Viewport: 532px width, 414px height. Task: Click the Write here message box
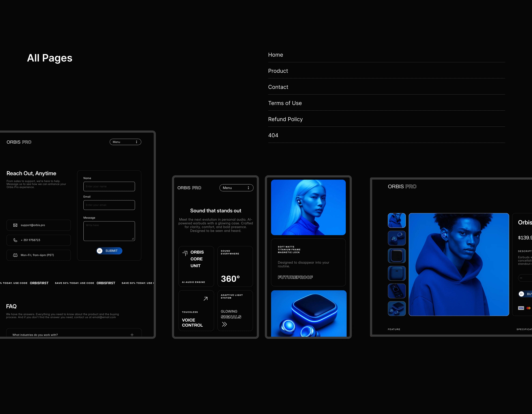click(109, 231)
